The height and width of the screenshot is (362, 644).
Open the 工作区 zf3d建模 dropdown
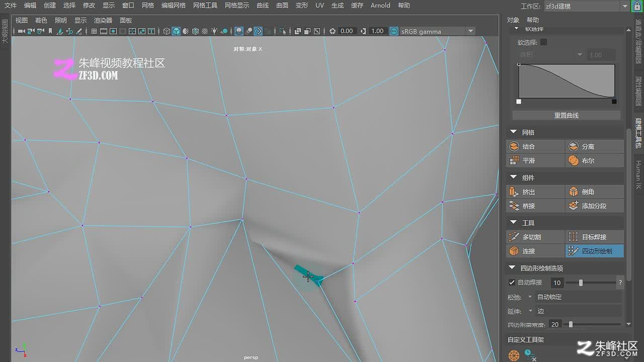tap(587, 6)
